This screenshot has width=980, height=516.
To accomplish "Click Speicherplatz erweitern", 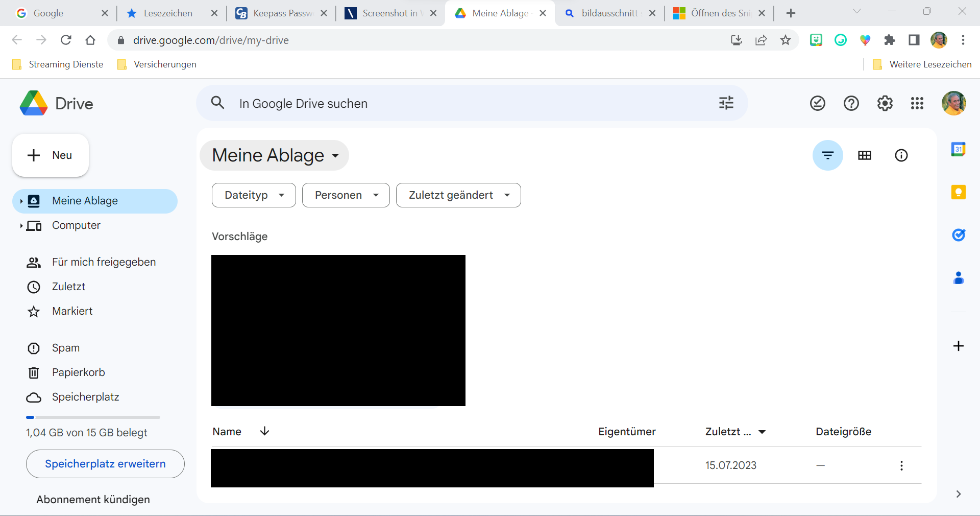I will pyautogui.click(x=105, y=464).
